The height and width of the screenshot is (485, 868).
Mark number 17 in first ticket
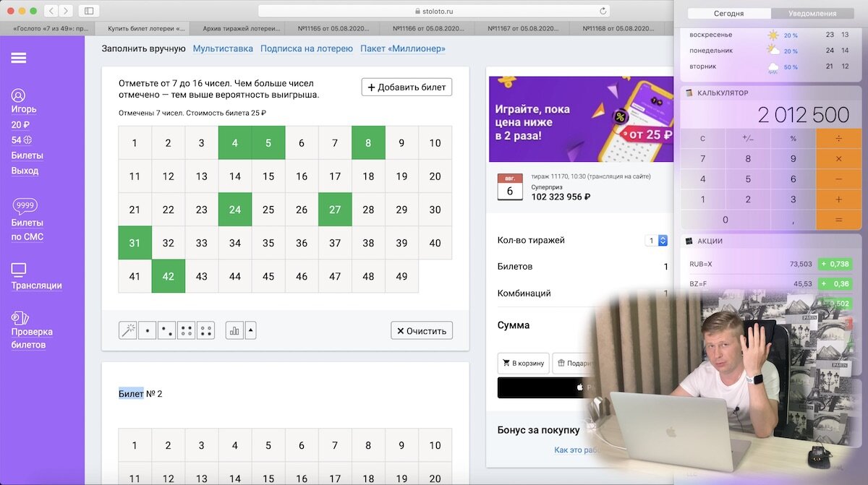coord(335,176)
